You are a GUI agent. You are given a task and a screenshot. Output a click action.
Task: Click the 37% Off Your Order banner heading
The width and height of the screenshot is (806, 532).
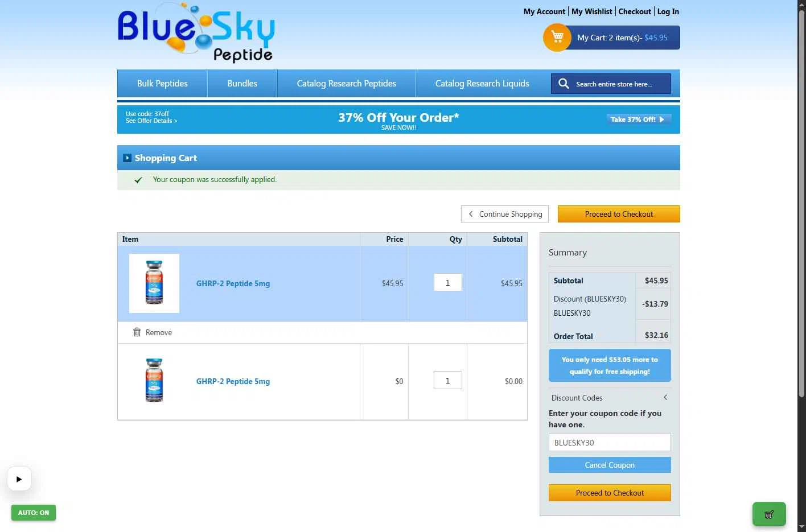398,117
